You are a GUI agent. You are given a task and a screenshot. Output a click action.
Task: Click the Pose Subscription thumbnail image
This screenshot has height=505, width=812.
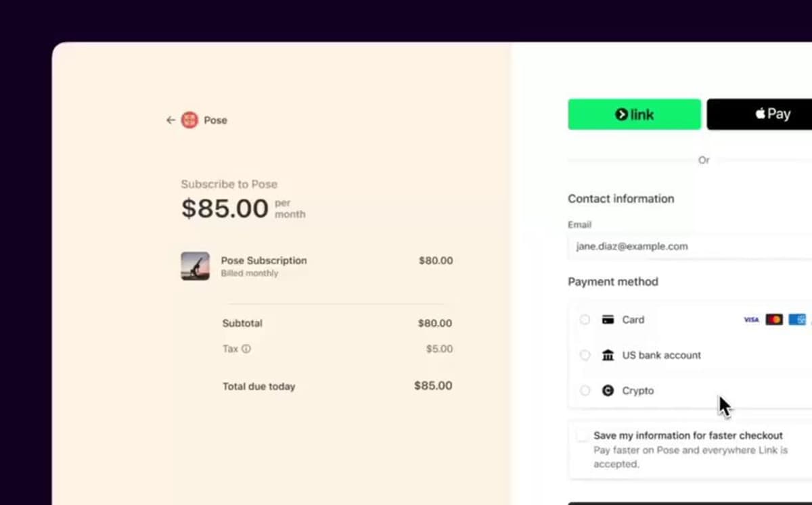coord(195,266)
